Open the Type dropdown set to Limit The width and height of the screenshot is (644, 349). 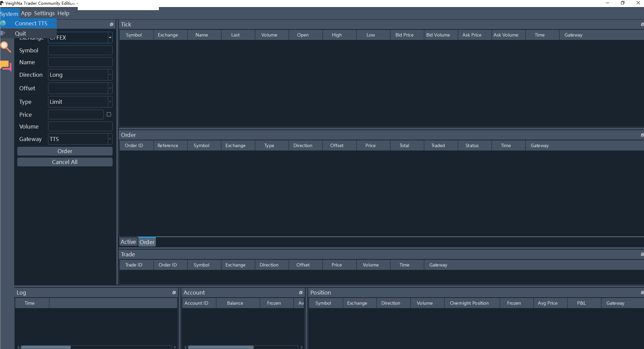click(x=110, y=102)
